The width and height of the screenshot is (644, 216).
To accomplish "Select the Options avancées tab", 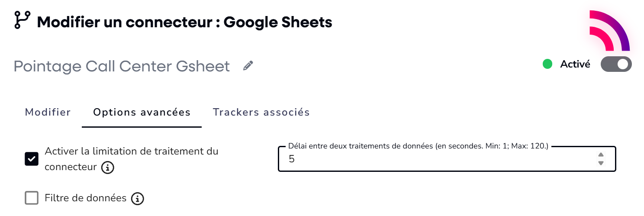I will point(142,113).
